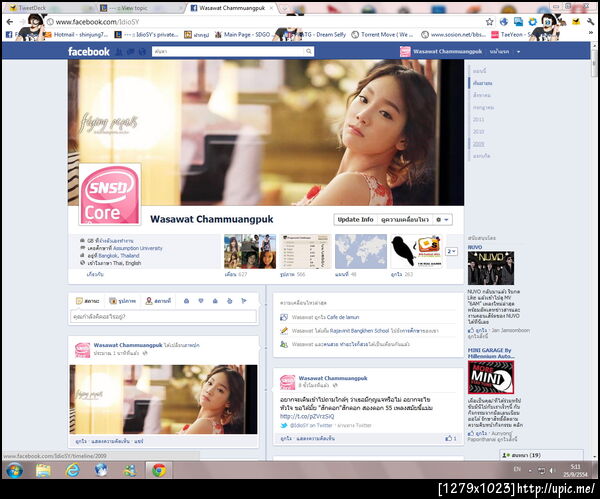Screen dimensions: 600x499
Task: Expand the account arrow menu in header
Action: (518, 52)
